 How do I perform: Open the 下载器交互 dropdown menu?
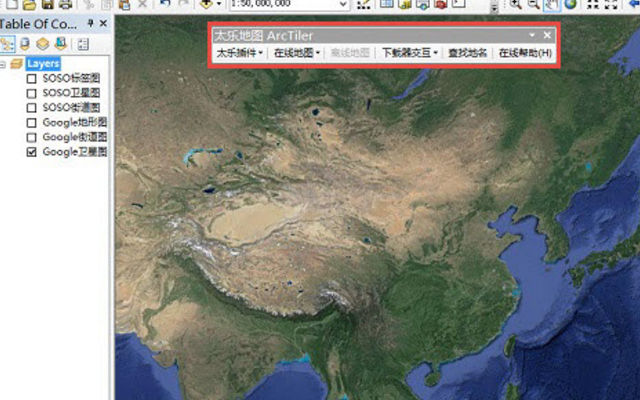[x=410, y=53]
